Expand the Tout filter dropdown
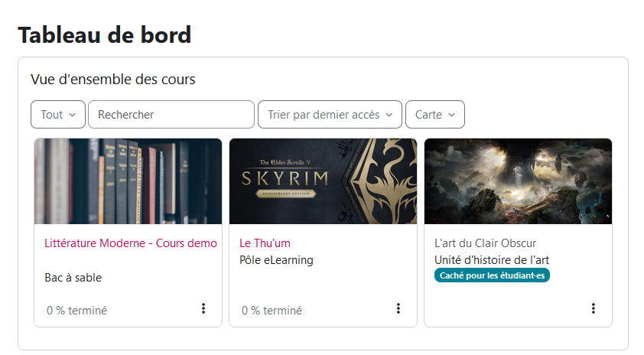 pyautogui.click(x=58, y=115)
